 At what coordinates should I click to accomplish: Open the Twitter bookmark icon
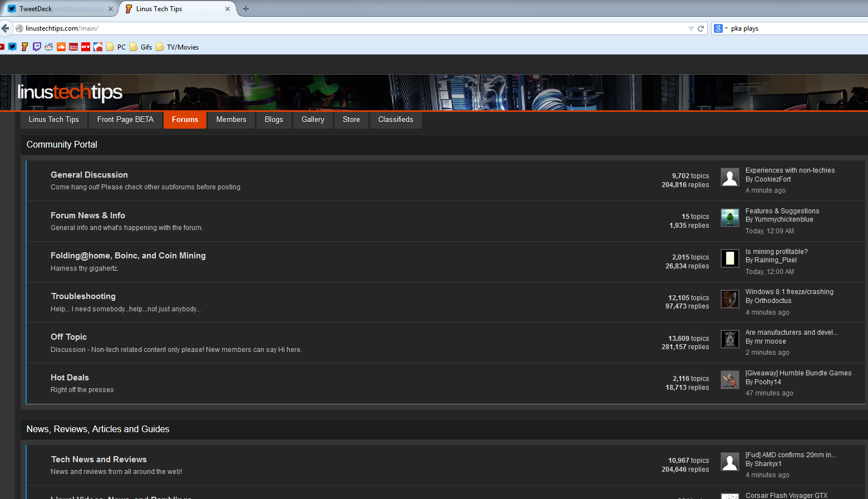(x=12, y=47)
